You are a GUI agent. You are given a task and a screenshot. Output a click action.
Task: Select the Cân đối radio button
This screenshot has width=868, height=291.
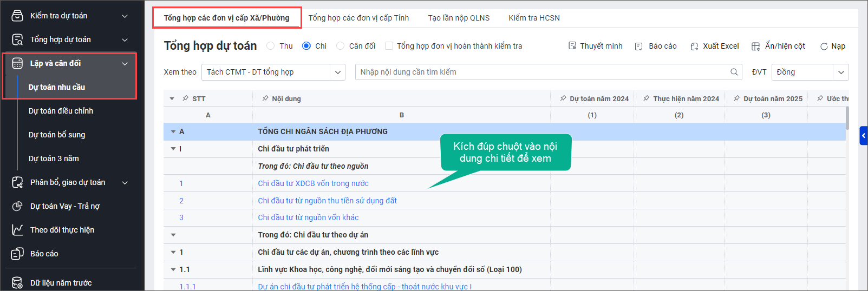click(x=340, y=46)
